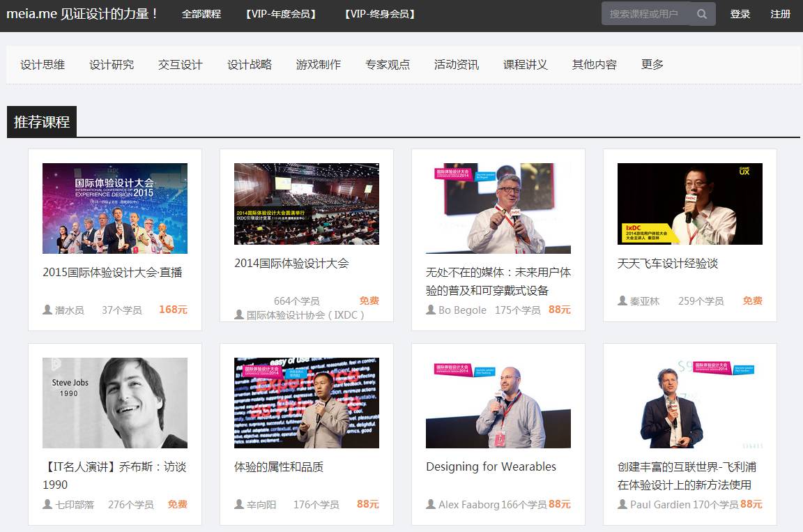The image size is (803, 532).
Task: Click user icon beside 辛向阳
Action: (239, 504)
